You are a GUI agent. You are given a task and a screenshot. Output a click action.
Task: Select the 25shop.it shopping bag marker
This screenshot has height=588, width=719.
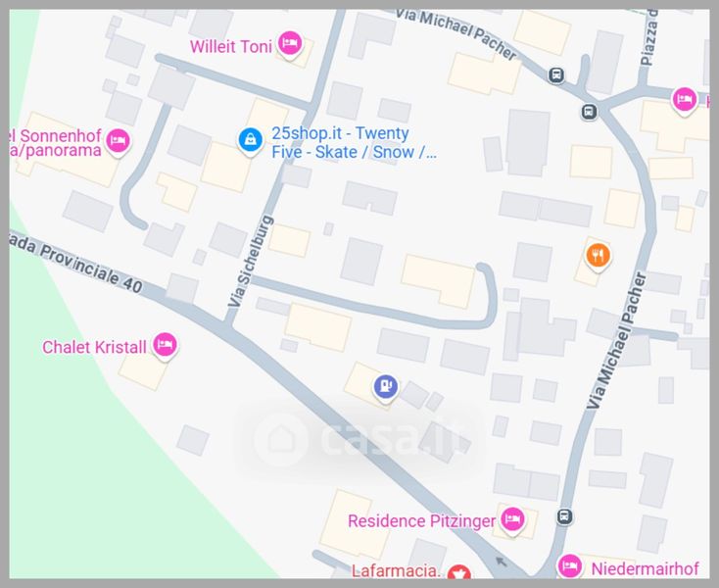click(251, 139)
